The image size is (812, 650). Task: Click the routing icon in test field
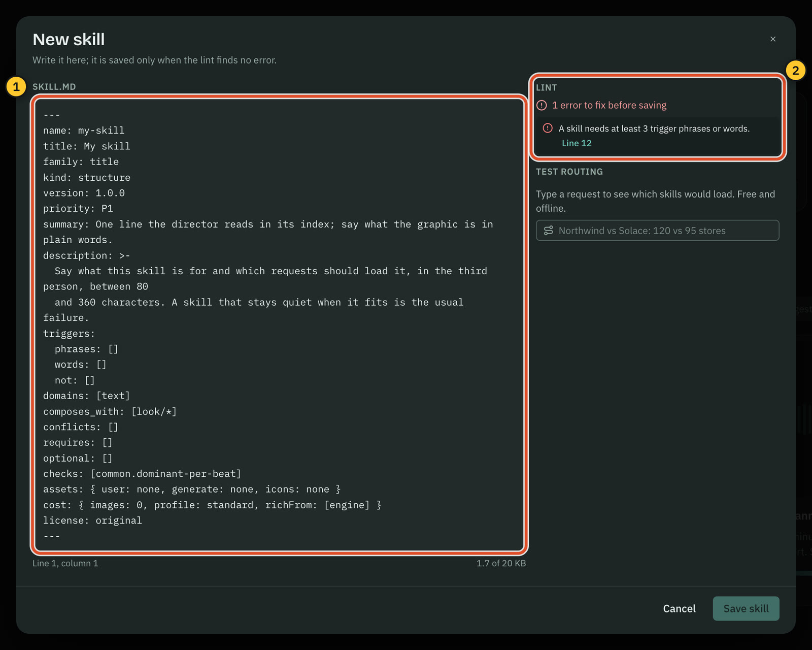tap(549, 231)
